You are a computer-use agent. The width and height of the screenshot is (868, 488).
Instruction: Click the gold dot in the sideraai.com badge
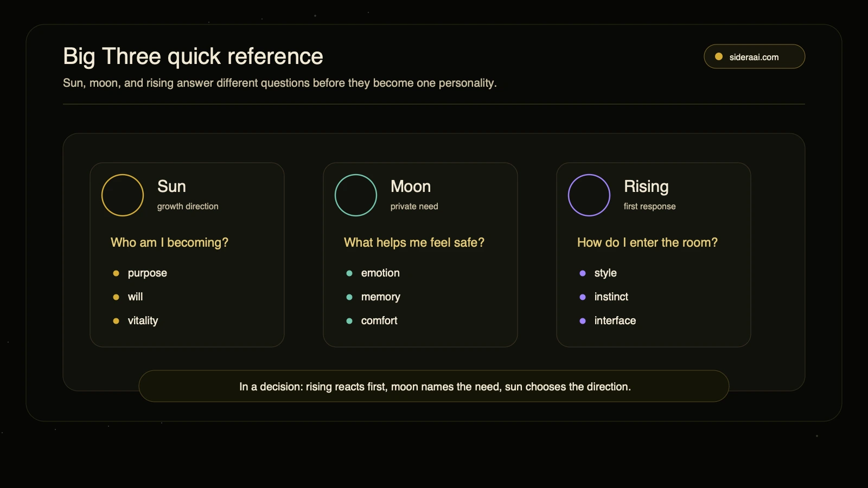[x=719, y=56]
